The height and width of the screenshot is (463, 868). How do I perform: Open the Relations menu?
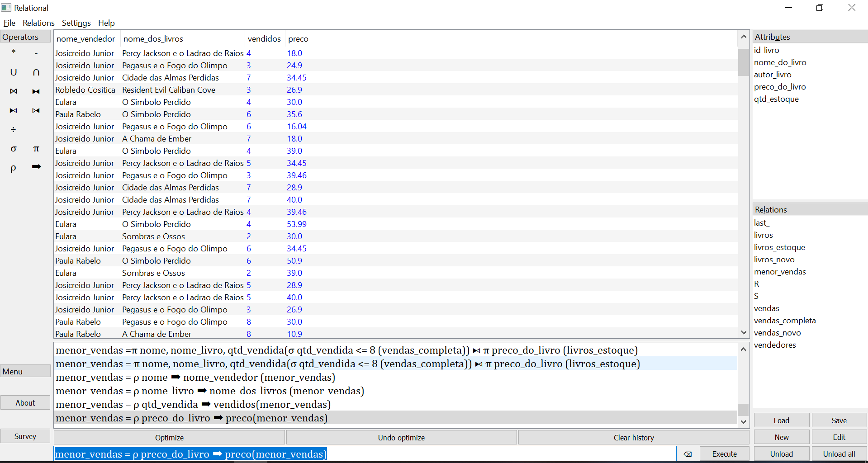(x=38, y=23)
